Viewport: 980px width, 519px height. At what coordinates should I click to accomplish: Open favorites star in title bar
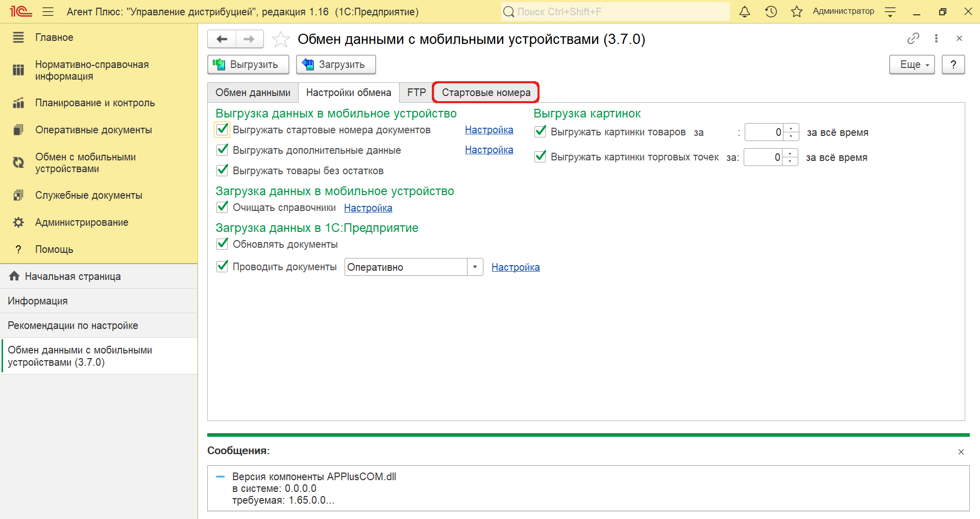(x=797, y=11)
